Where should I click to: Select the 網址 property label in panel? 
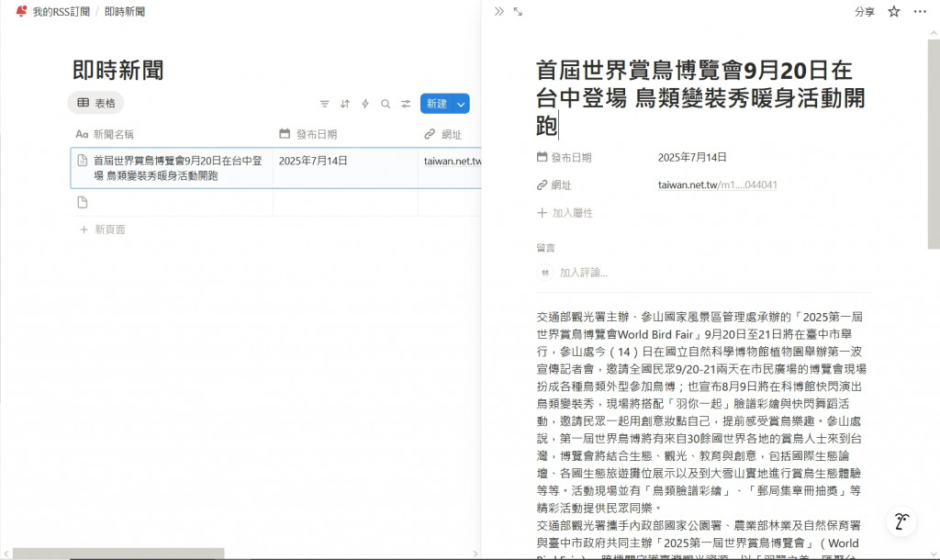(x=554, y=185)
